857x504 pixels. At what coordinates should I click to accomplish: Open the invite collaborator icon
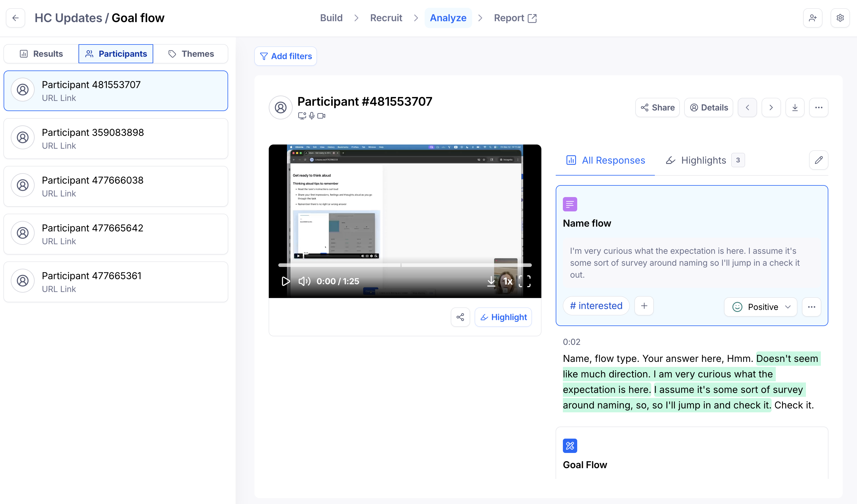tap(813, 18)
